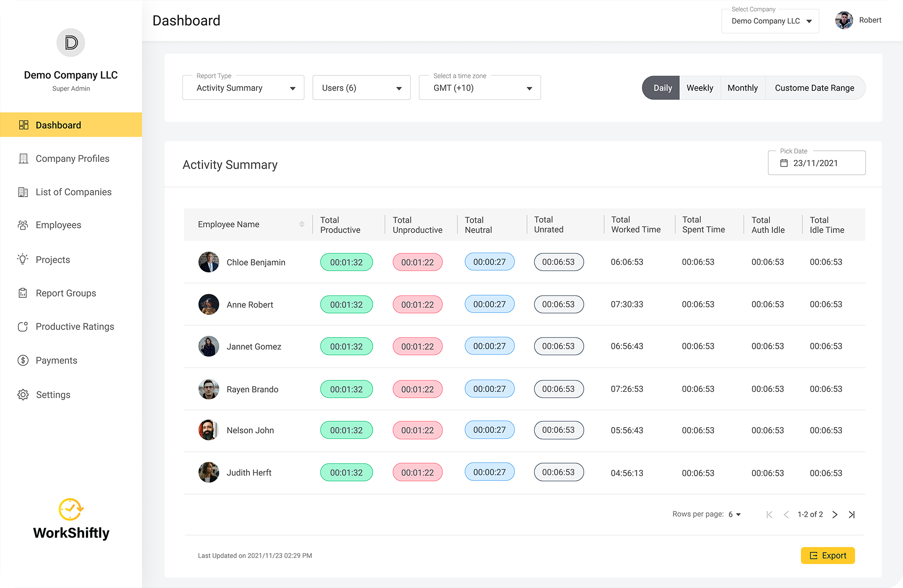This screenshot has height=588, width=903.
Task: Click the Productive Ratings icon
Action: 23,326
